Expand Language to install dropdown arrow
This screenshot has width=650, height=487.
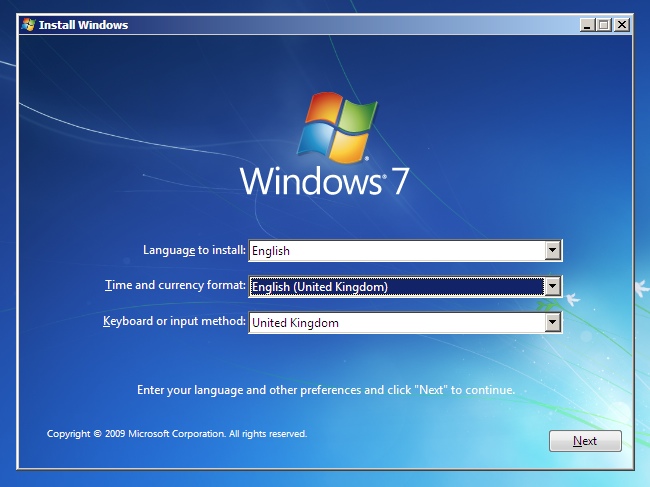[553, 250]
